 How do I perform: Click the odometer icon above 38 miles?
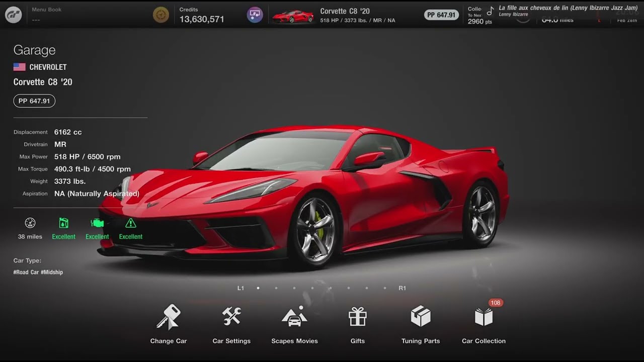[30, 223]
